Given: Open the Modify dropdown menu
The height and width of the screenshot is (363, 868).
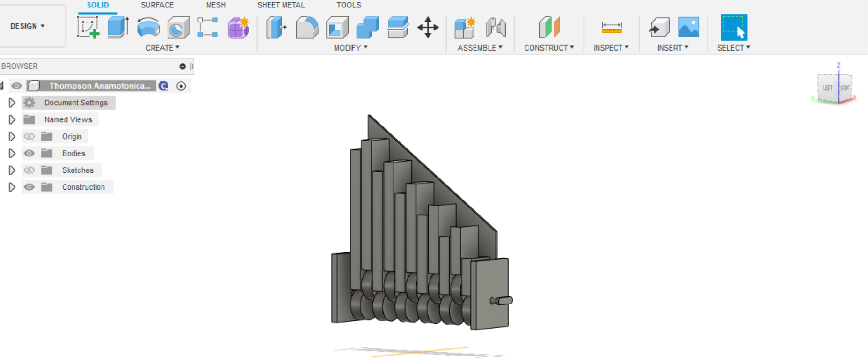Looking at the screenshot, I should click(x=350, y=48).
